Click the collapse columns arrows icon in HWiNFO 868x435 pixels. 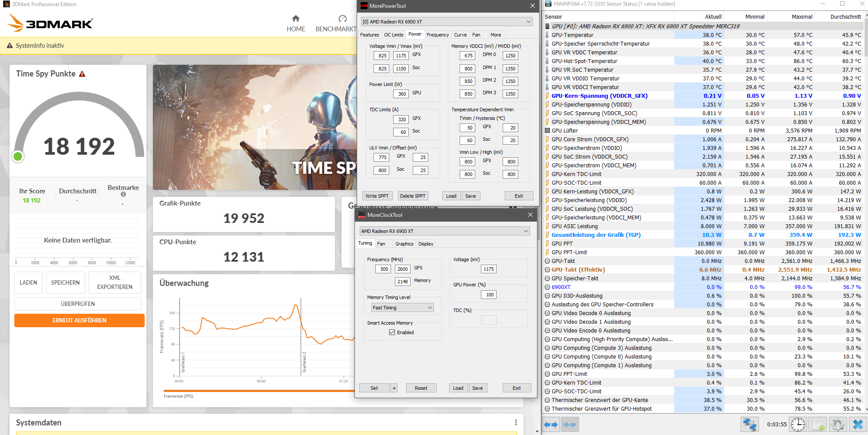pos(569,425)
